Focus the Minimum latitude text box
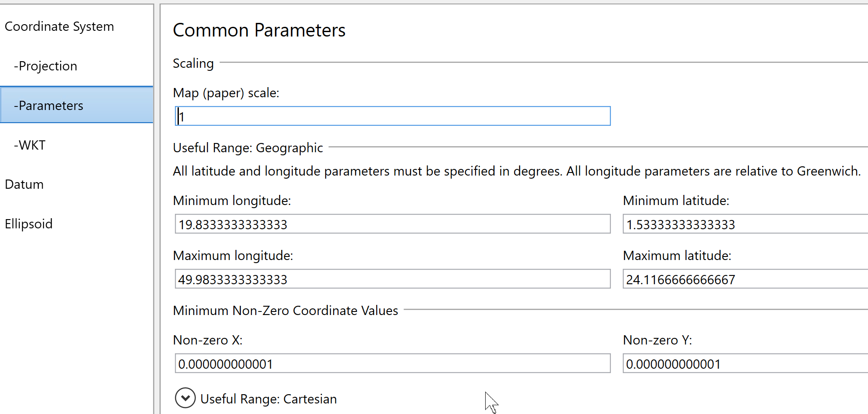This screenshot has width=868, height=414. (x=745, y=224)
